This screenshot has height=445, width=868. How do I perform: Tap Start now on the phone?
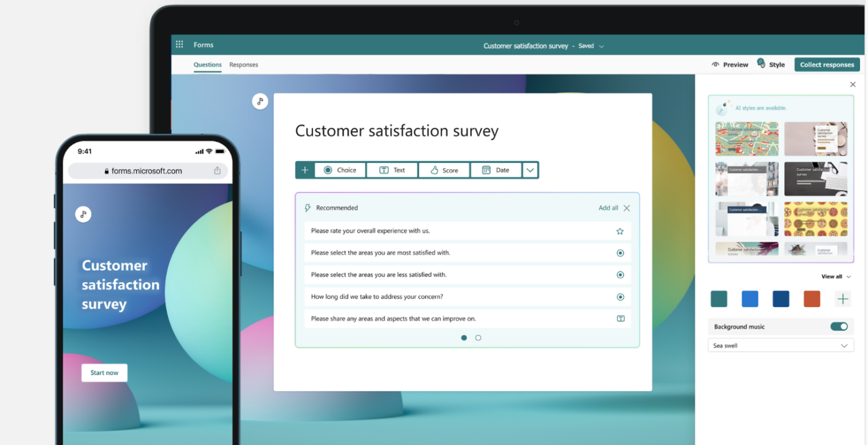(x=104, y=372)
